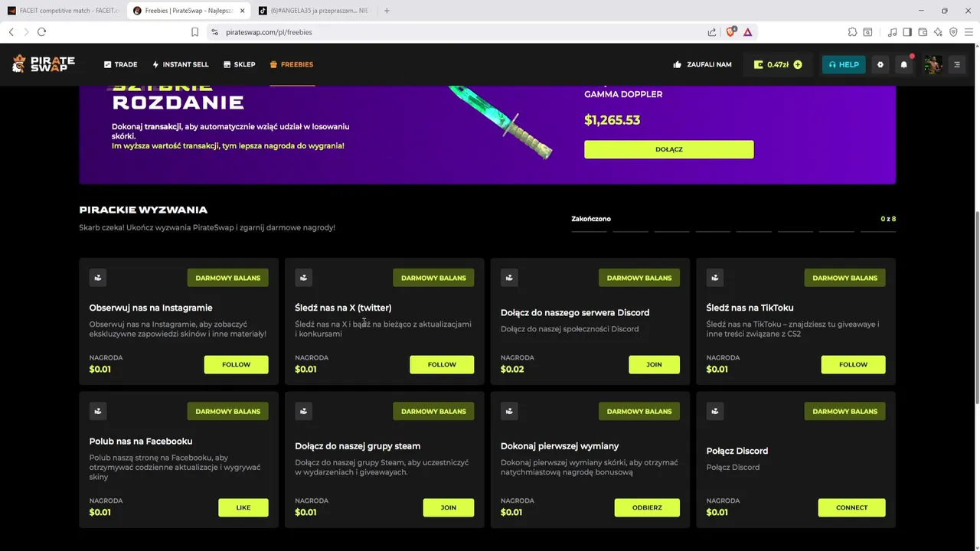This screenshot has width=980, height=551.
Task: Open the TRADE menu item
Action: click(121, 64)
